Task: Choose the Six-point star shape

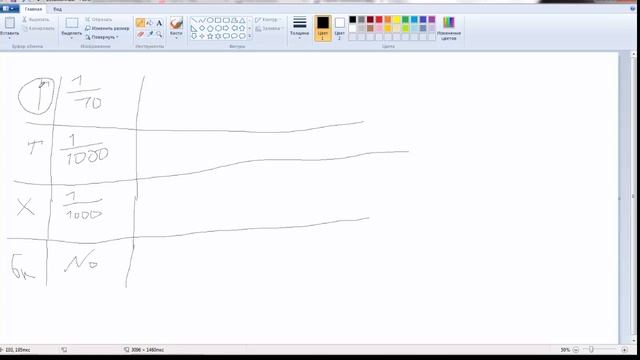Action: click(218, 36)
